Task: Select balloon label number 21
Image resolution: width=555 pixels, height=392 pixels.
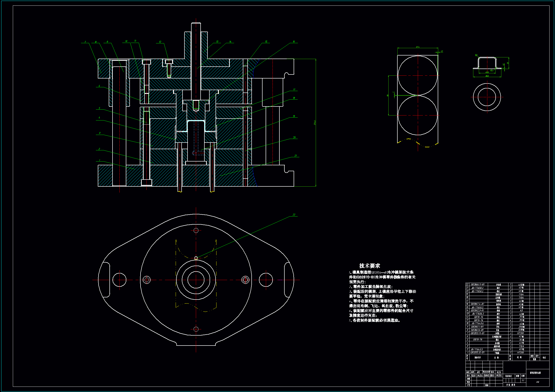Action: point(295,156)
